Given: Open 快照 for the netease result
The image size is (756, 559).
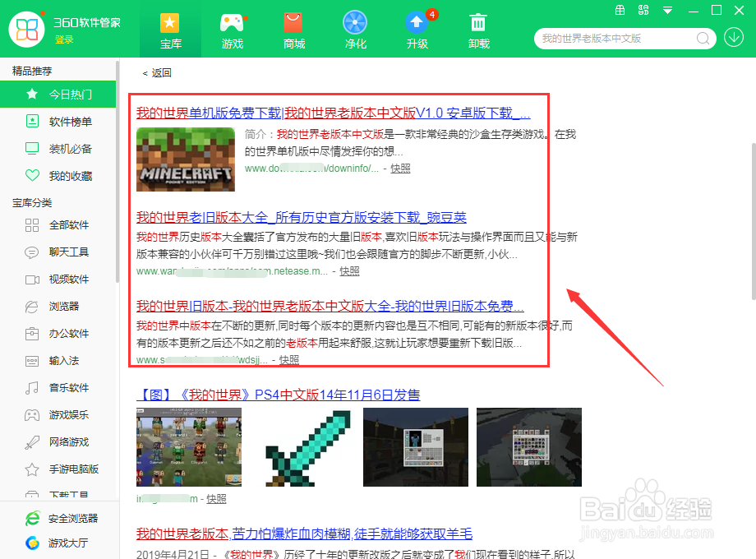Looking at the screenshot, I should tap(349, 271).
